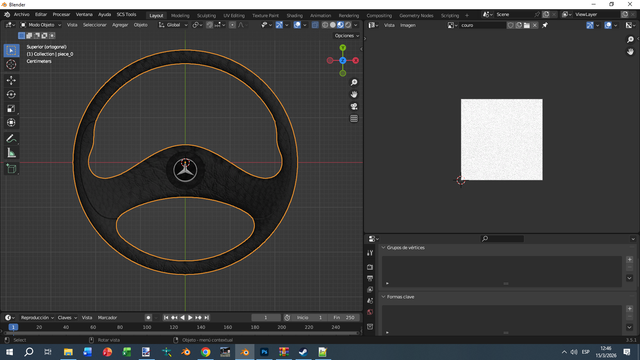
Task: Collapse the Grupos de vértices panel
Action: click(384, 248)
